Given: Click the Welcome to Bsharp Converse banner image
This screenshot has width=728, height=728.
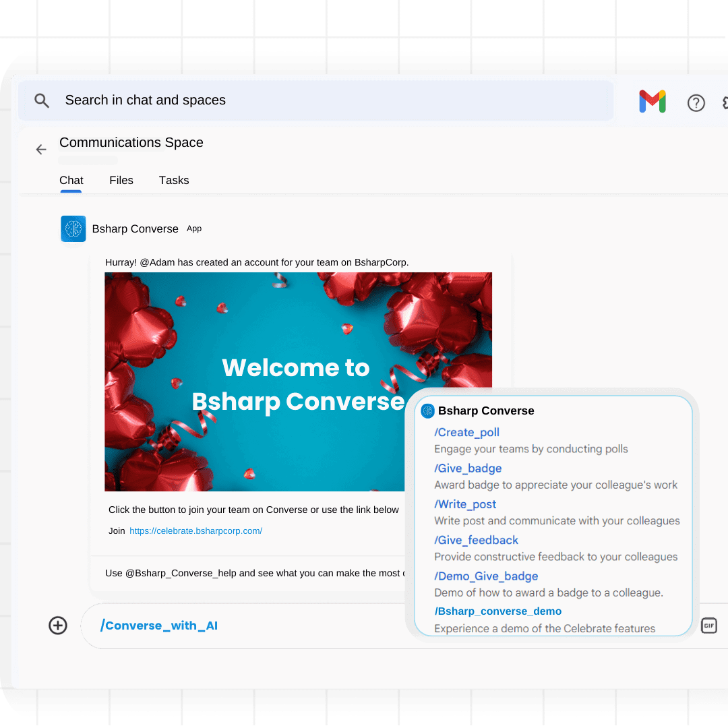Looking at the screenshot, I should (299, 382).
